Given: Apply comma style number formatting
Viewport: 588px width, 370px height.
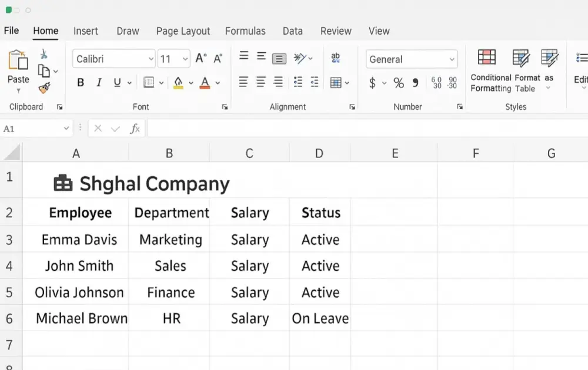Looking at the screenshot, I should tap(416, 83).
